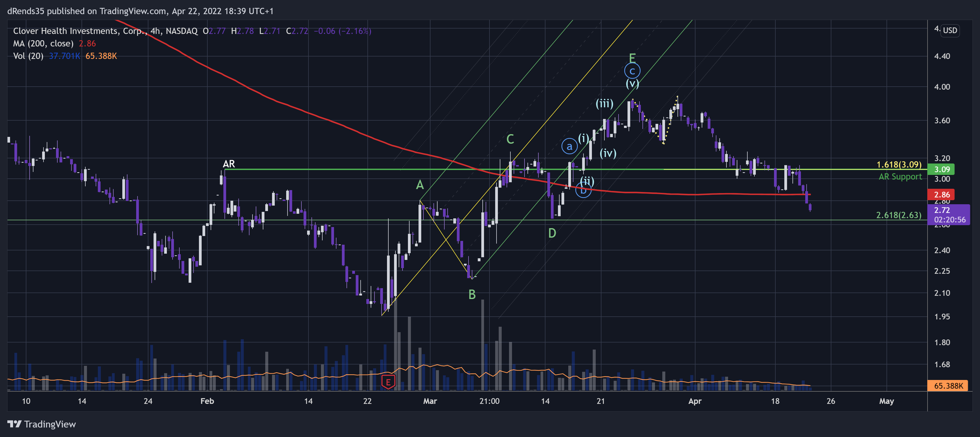Click the 4.40 price axis level

click(x=942, y=56)
